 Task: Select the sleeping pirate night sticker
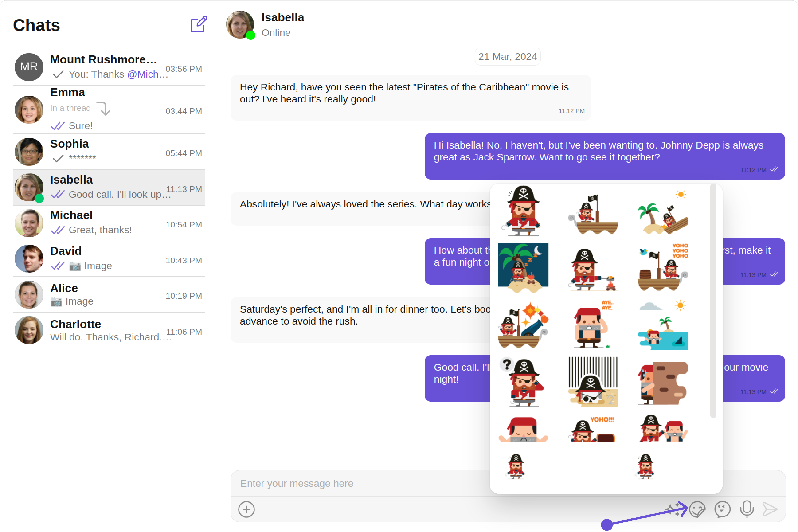tap(523, 267)
